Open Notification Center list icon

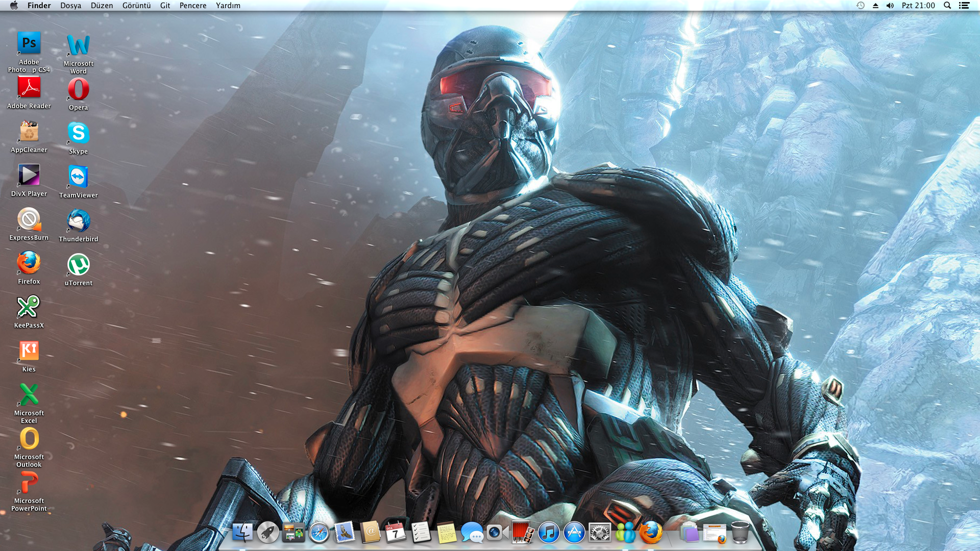pos(964,6)
